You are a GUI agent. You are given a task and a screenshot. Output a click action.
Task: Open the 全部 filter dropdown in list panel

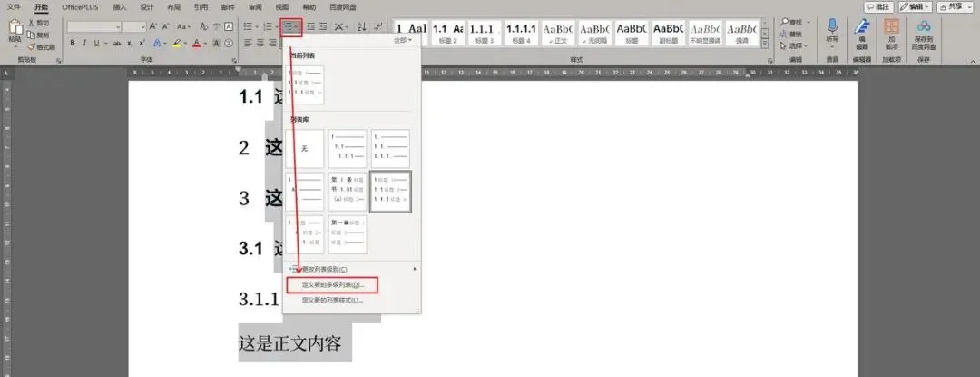tap(403, 40)
